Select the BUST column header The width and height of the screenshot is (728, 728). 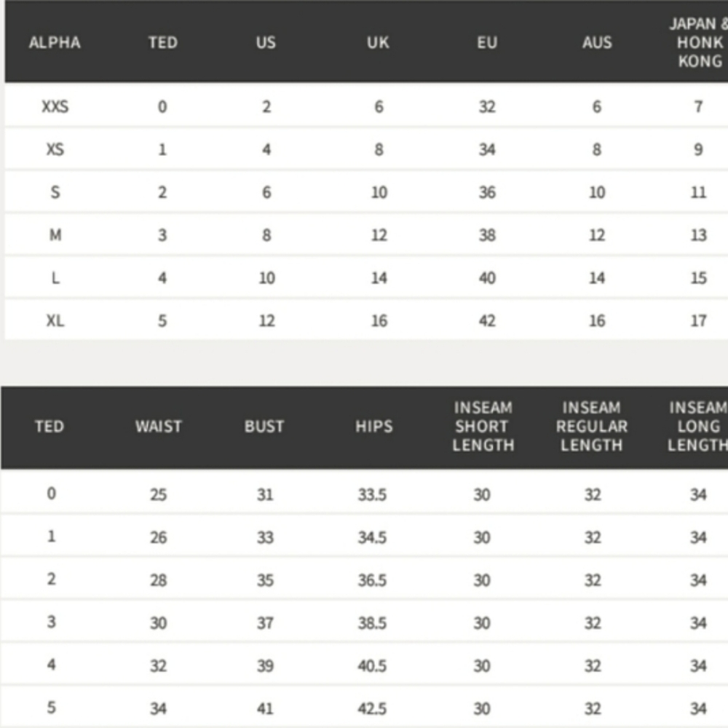[x=264, y=427]
